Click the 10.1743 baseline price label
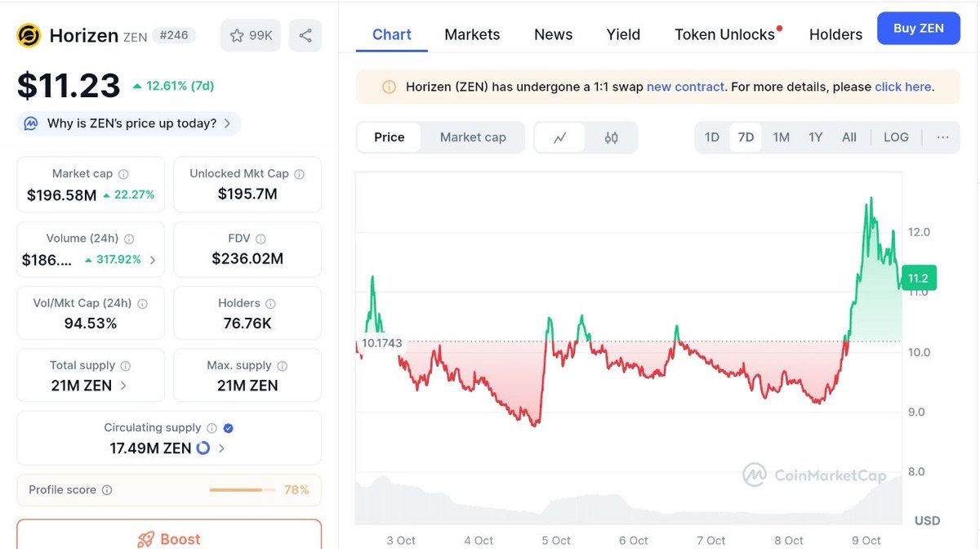This screenshot has height=549, width=980. point(382,343)
